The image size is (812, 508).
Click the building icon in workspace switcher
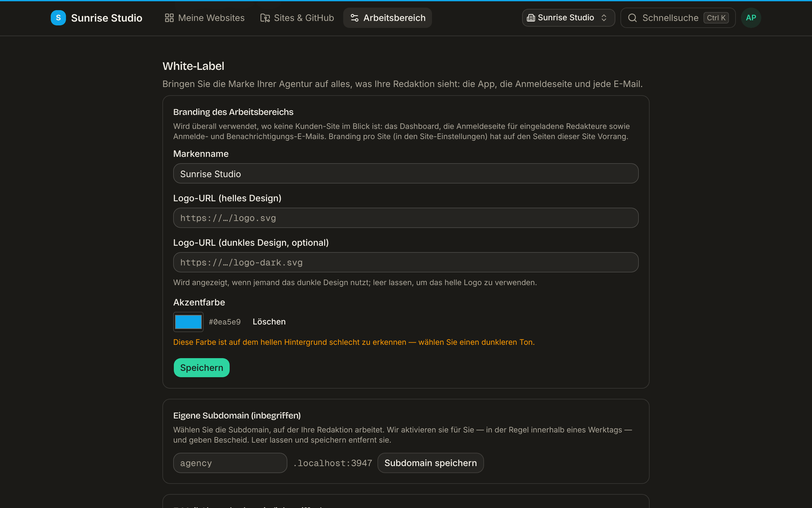point(531,18)
